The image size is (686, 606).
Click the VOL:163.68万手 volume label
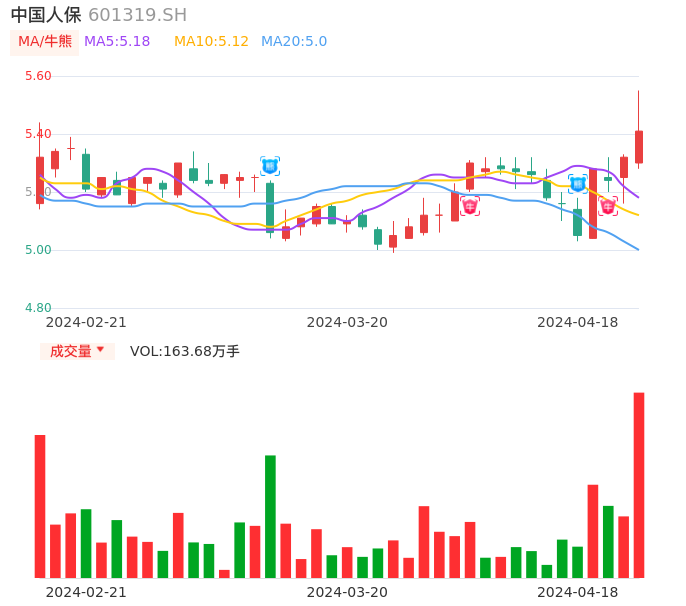(185, 351)
